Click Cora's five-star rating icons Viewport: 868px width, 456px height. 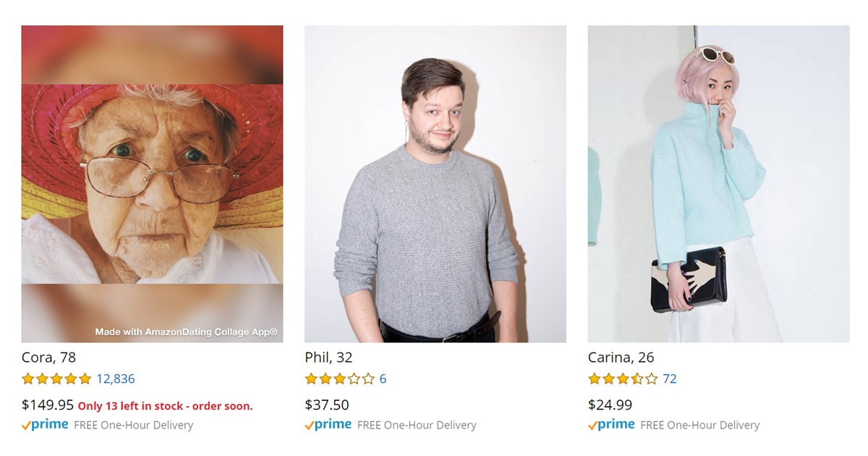click(56, 379)
